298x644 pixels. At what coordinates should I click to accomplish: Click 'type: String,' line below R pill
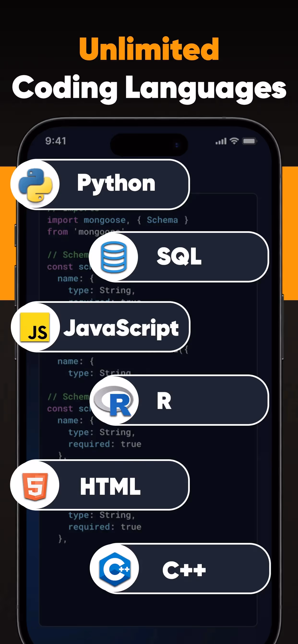coord(102,432)
